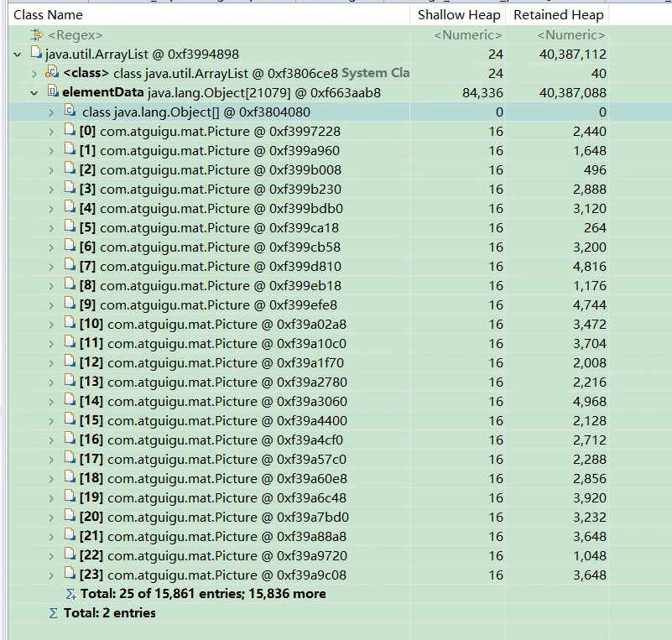Click the Regex filter icon
This screenshot has width=672, height=640.
[37, 34]
